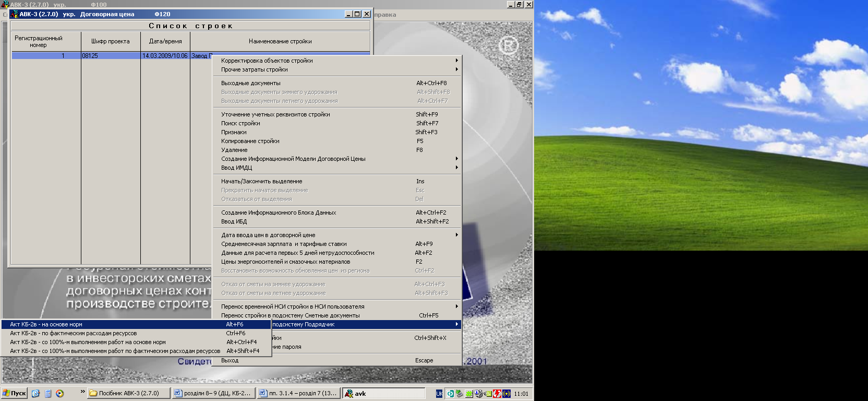868x401 pixels.
Task: Click the АВК-3 Договорная цена window title icon
Action: pyautogui.click(x=14, y=14)
